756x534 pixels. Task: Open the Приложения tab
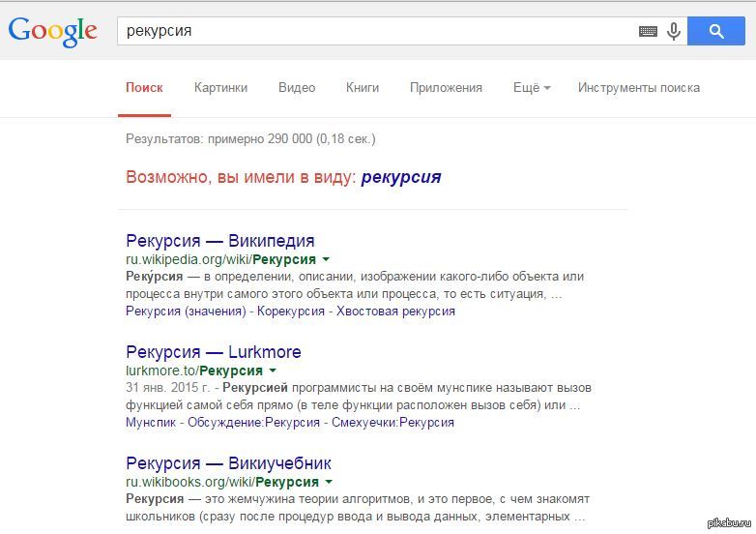pyautogui.click(x=446, y=88)
